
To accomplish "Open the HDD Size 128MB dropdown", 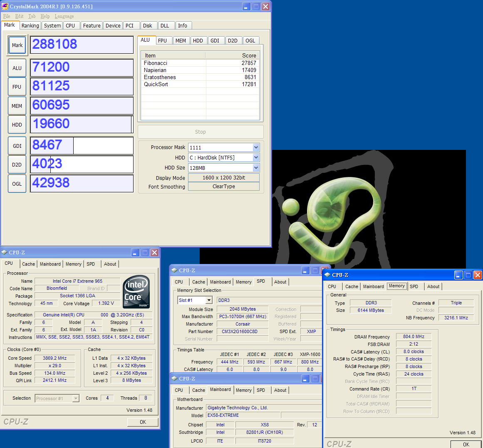I will [256, 168].
